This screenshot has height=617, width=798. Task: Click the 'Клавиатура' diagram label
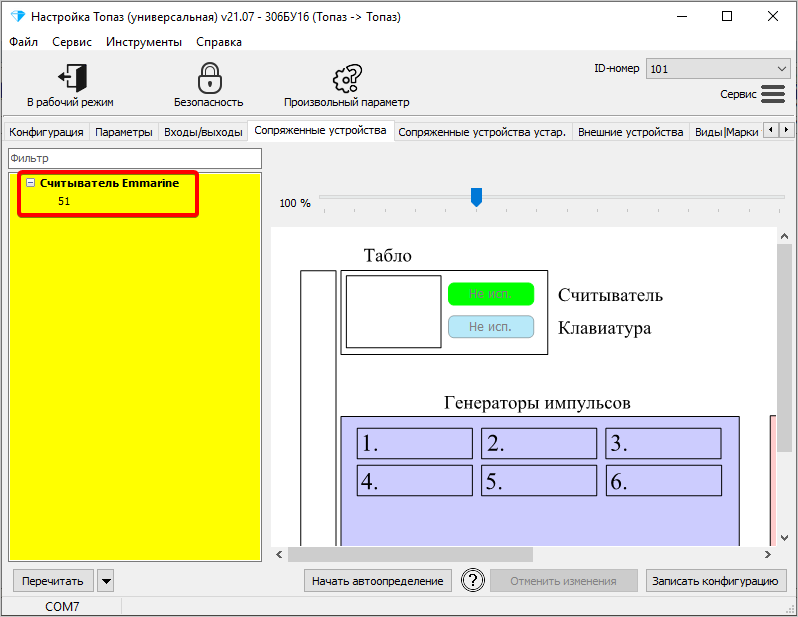[605, 328]
